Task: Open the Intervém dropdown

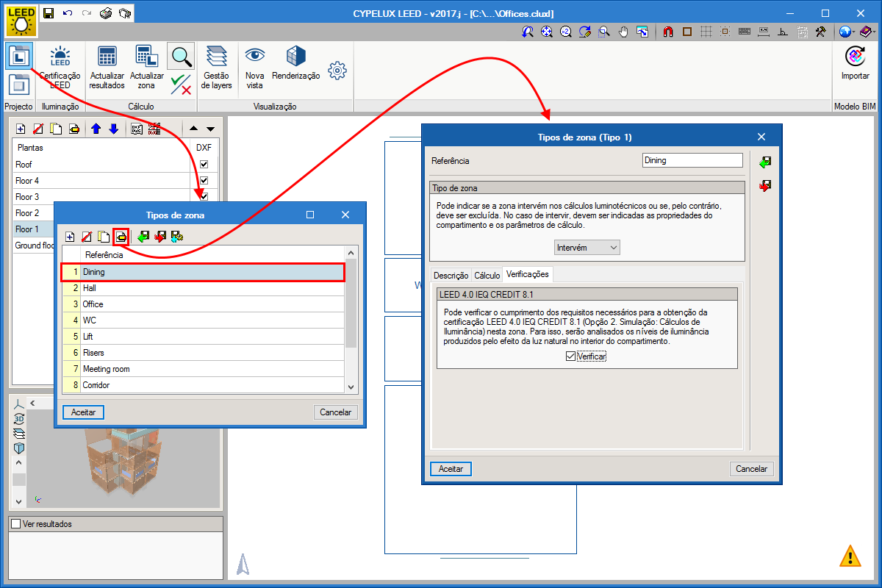Action: pos(587,248)
